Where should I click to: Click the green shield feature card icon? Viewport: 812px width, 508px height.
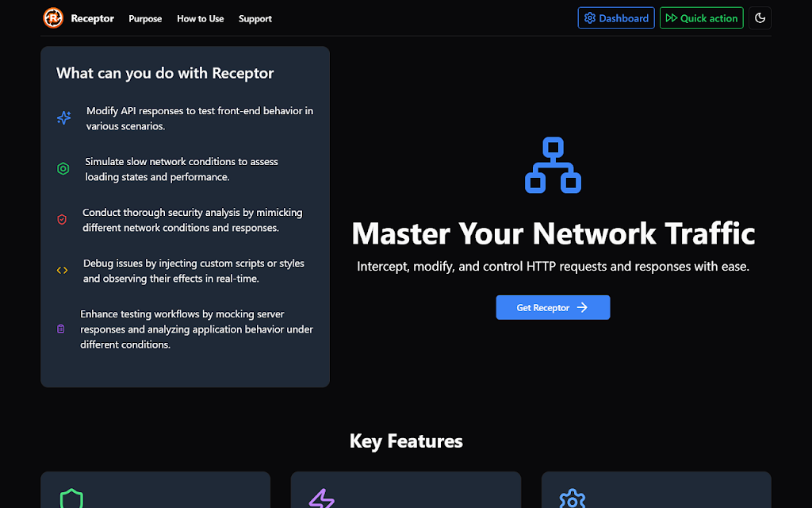point(71,498)
